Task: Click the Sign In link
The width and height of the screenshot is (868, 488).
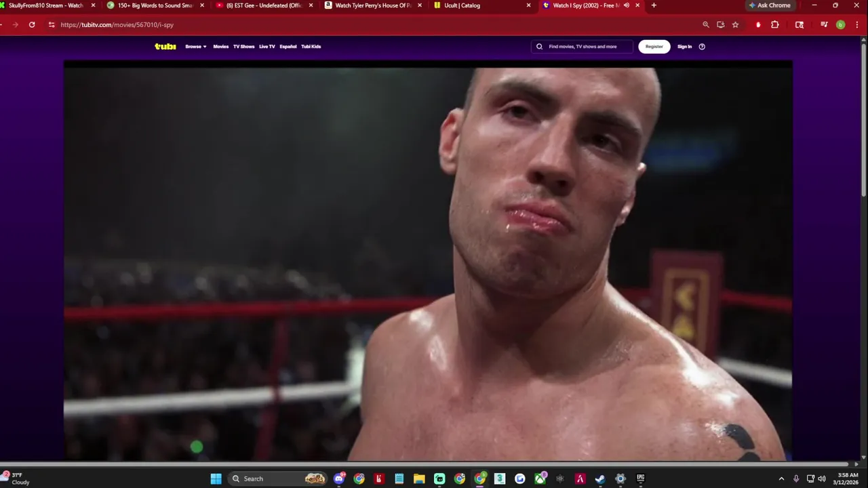Action: tap(685, 47)
